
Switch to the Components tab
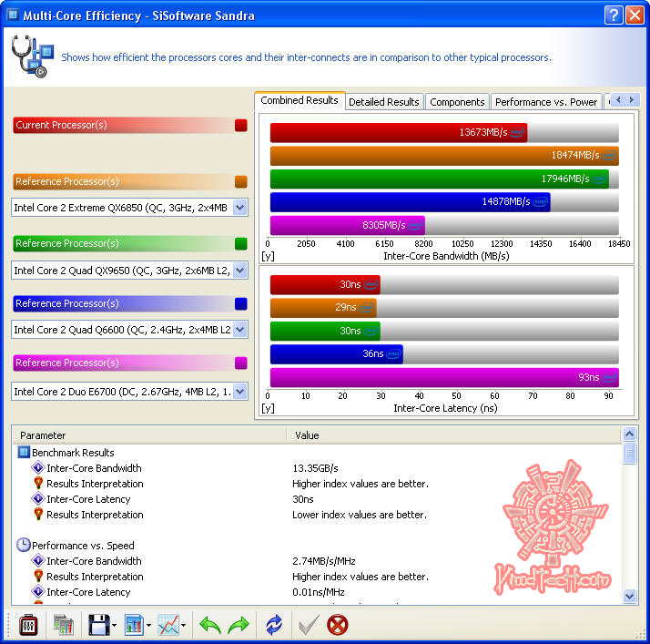[x=457, y=102]
